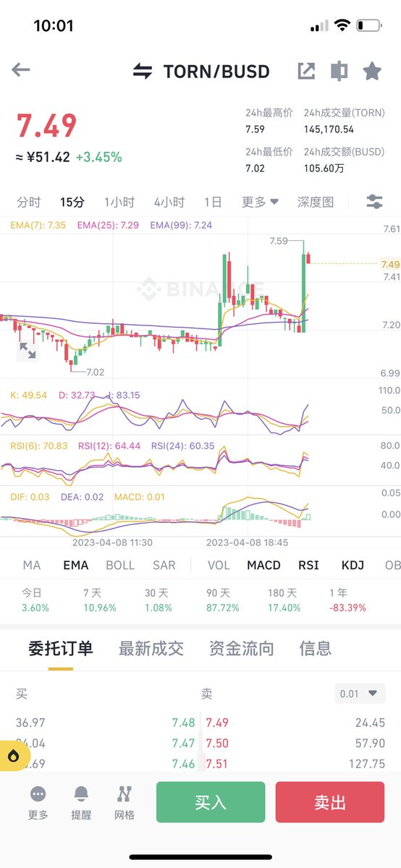Tap the 7.59 high marker on chart
This screenshot has width=401, height=868.
[278, 241]
